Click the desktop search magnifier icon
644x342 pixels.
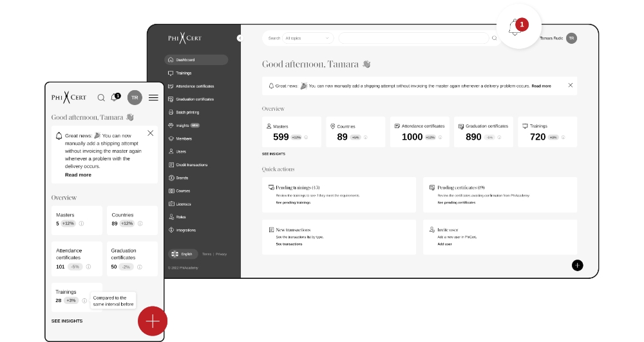click(x=494, y=38)
